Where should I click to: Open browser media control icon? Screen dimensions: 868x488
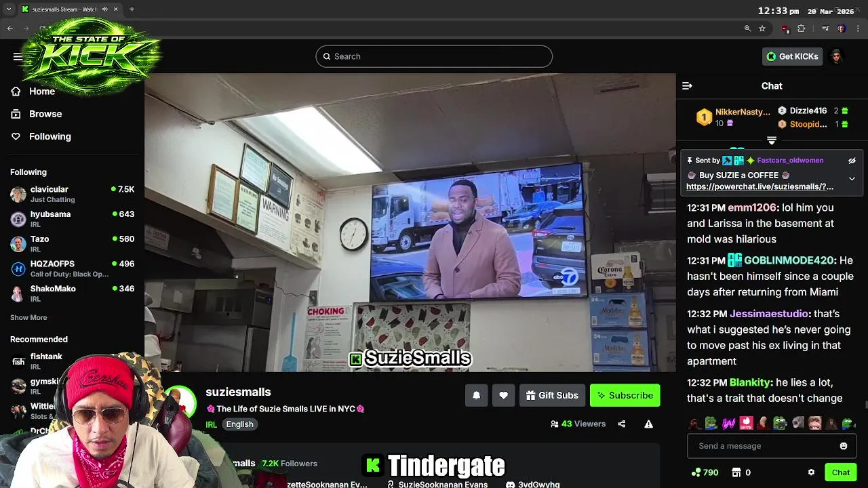tap(825, 28)
